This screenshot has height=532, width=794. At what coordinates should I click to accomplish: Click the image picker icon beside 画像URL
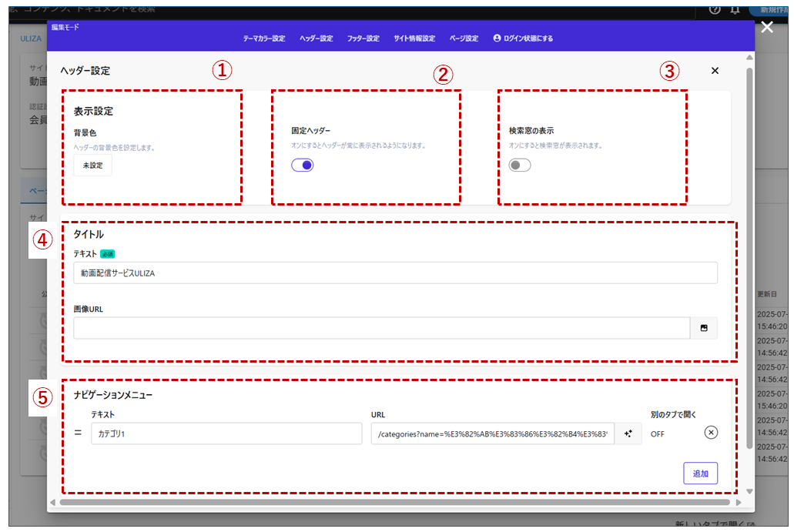[704, 328]
